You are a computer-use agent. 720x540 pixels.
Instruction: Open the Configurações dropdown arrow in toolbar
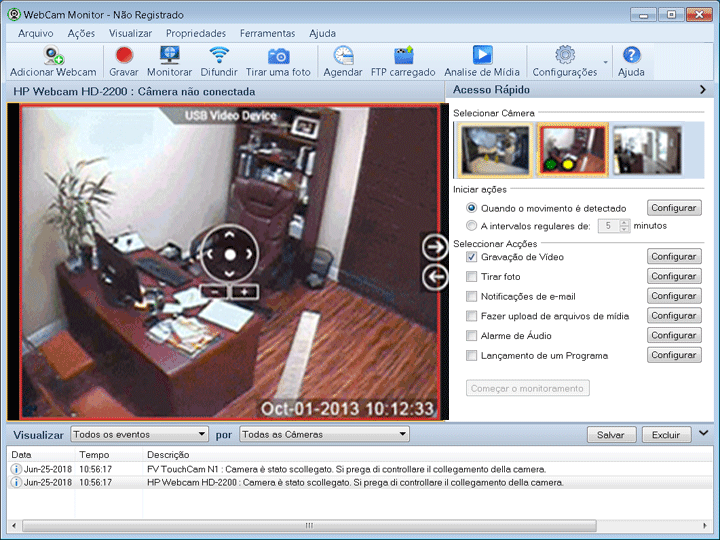(x=605, y=62)
